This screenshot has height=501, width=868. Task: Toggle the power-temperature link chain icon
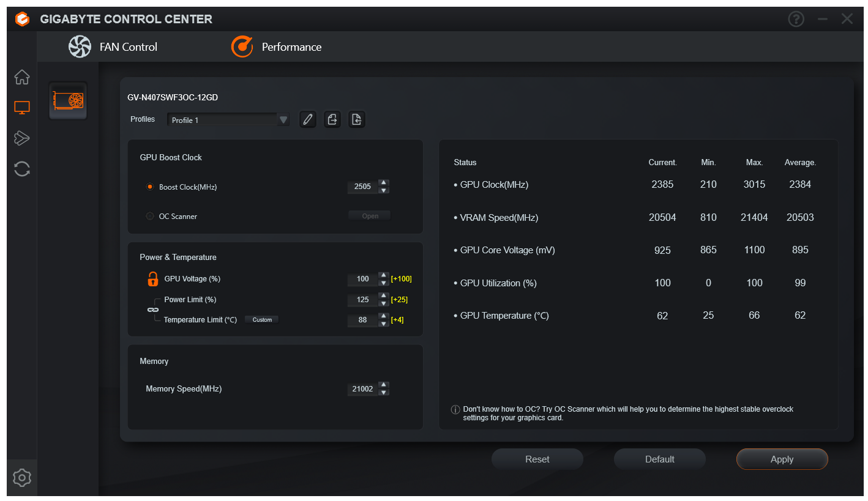click(x=153, y=310)
